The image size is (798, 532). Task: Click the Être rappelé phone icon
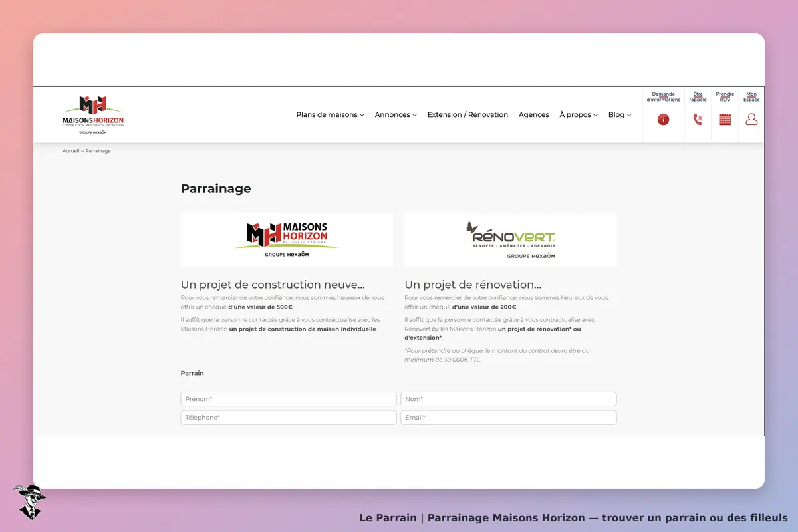[698, 120]
